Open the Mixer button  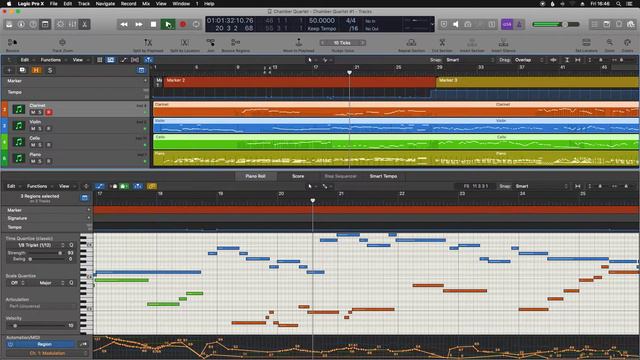[72, 24]
